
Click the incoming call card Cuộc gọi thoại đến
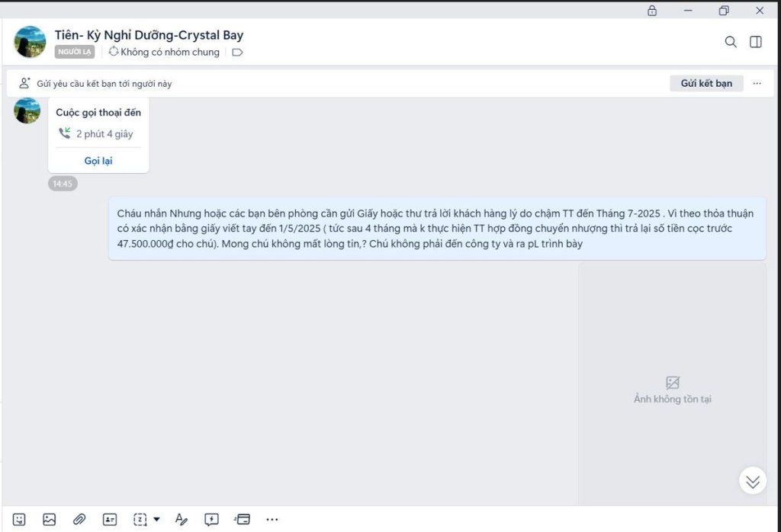coord(98,135)
